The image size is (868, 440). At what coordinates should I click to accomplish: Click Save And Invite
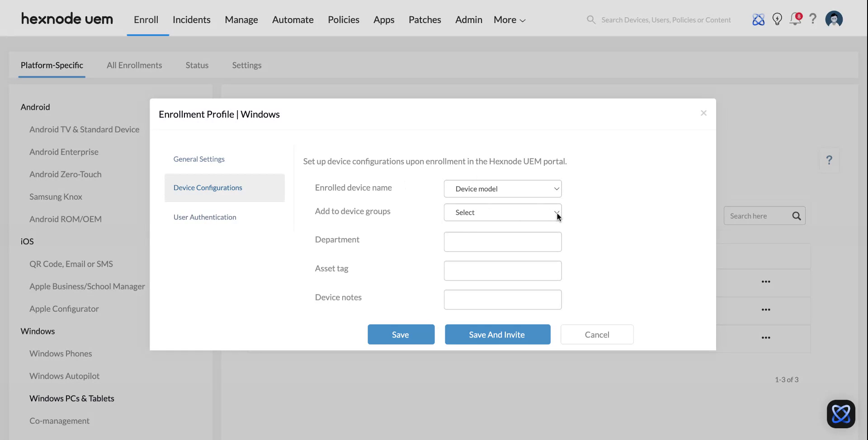click(497, 334)
